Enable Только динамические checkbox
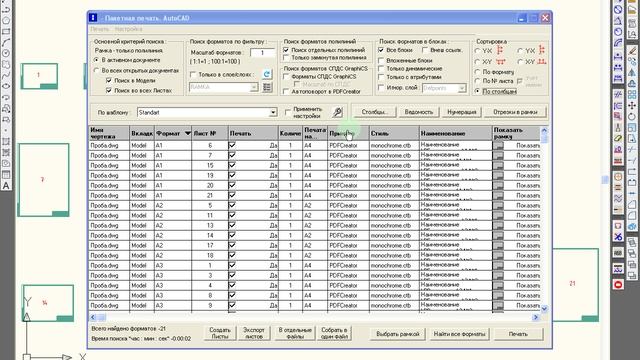The image size is (640, 360). (381, 69)
